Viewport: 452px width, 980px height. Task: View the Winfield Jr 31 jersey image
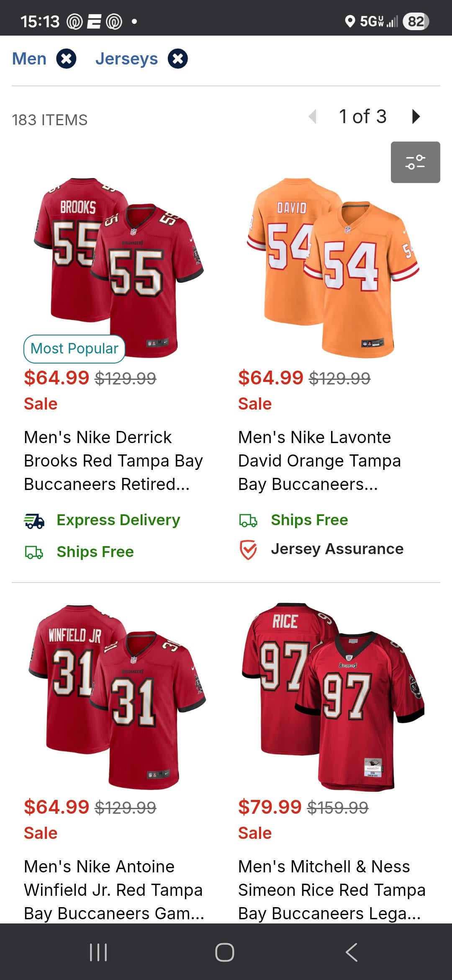pos(117,695)
